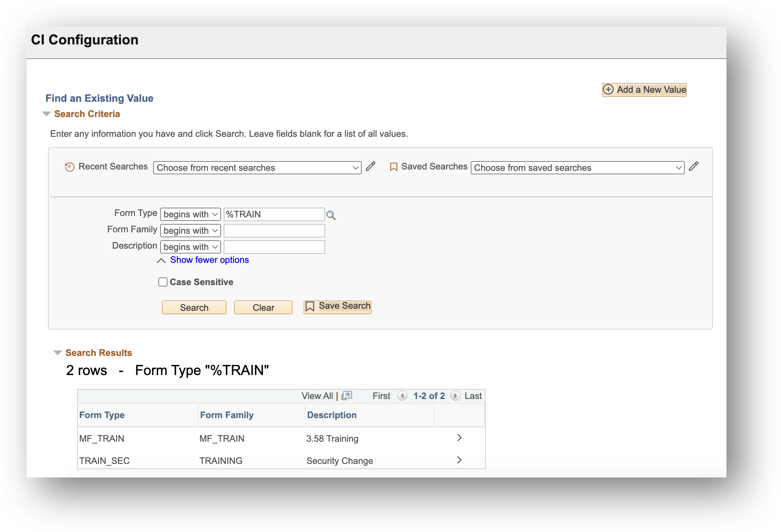Click the Saved Searches bookmark icon
Viewport: 781px width, 532px height.
(x=394, y=167)
